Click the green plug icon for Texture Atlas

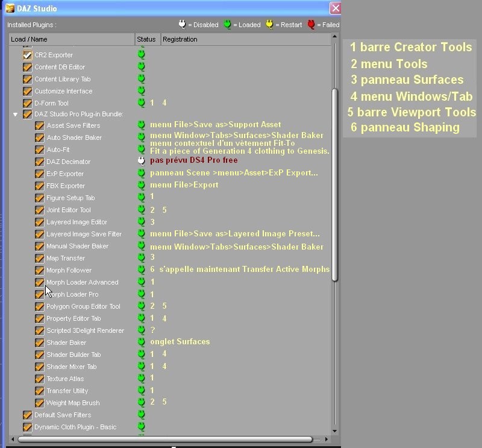pos(141,379)
